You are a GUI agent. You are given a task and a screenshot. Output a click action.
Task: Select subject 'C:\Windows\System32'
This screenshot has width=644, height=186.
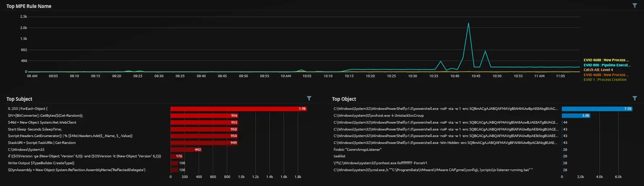[26, 150]
